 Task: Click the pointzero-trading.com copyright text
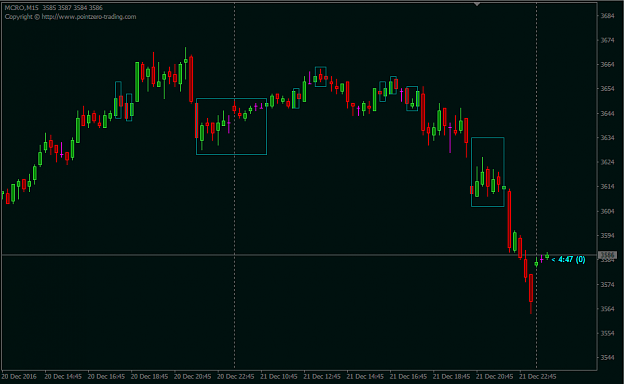71,17
